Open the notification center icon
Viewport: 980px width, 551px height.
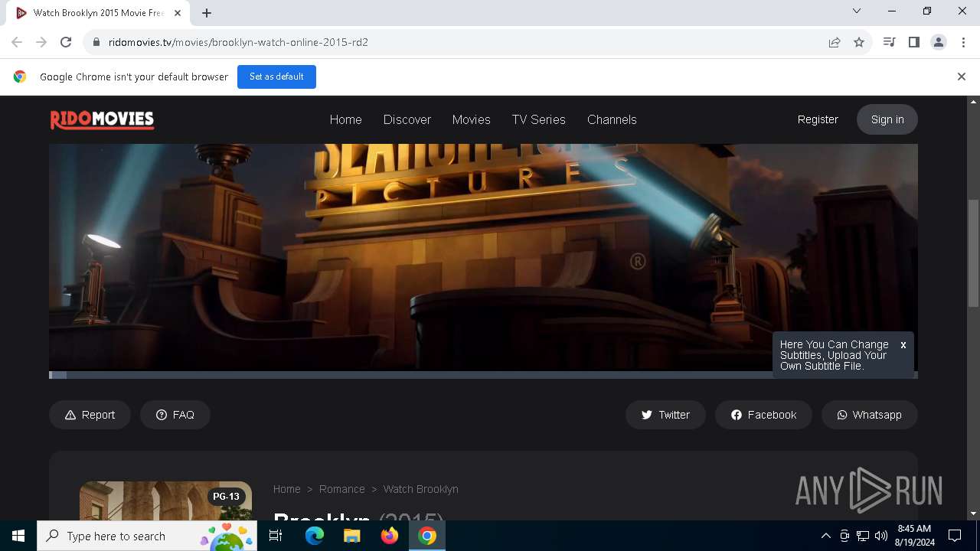pyautogui.click(x=955, y=536)
